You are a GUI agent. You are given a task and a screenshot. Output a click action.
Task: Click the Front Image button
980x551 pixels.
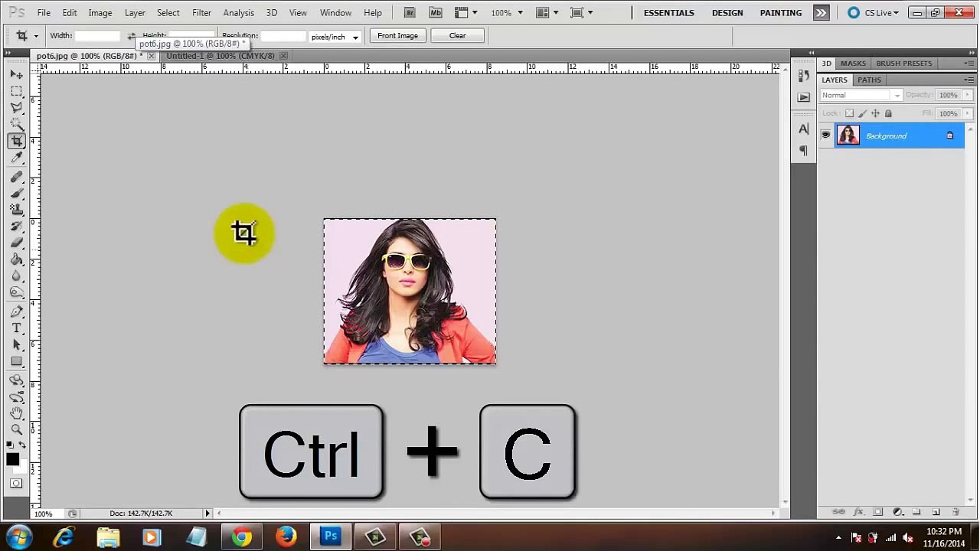397,36
